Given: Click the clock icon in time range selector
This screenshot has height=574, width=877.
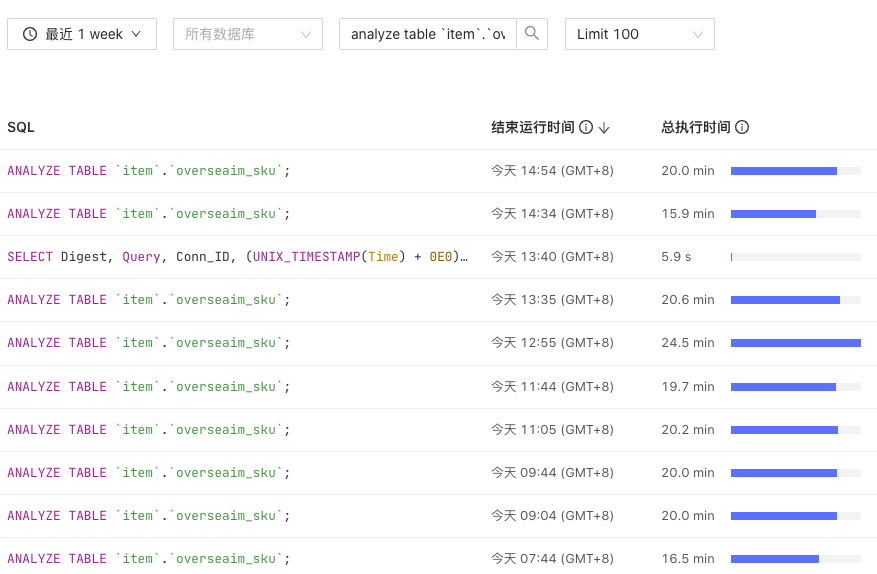Looking at the screenshot, I should click(x=30, y=34).
